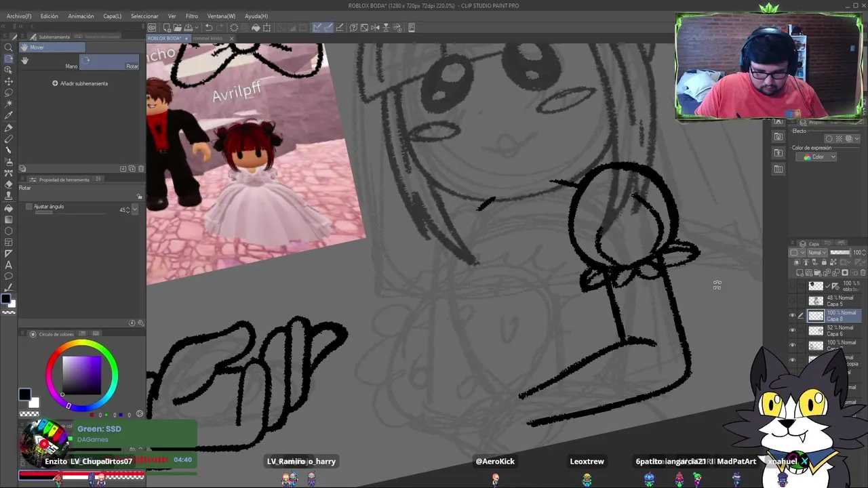The height and width of the screenshot is (488, 868).
Task: Toggle Snap to ruler in command bar
Action: pos(317,28)
